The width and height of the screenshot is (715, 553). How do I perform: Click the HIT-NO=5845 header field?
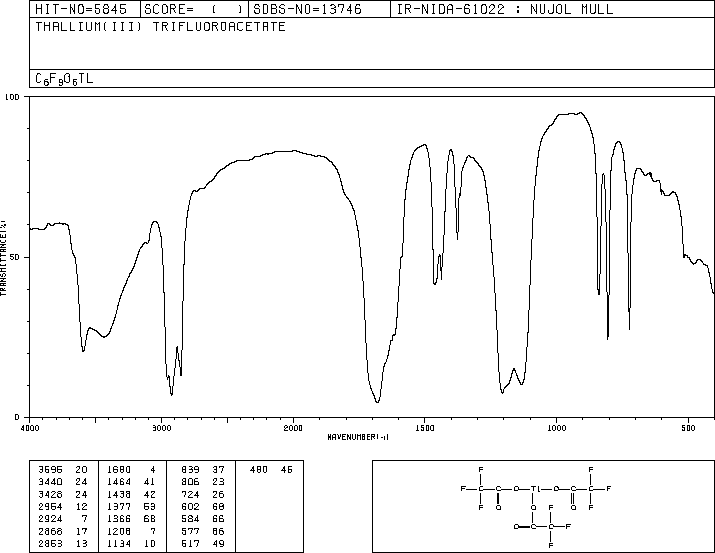pyautogui.click(x=84, y=9)
